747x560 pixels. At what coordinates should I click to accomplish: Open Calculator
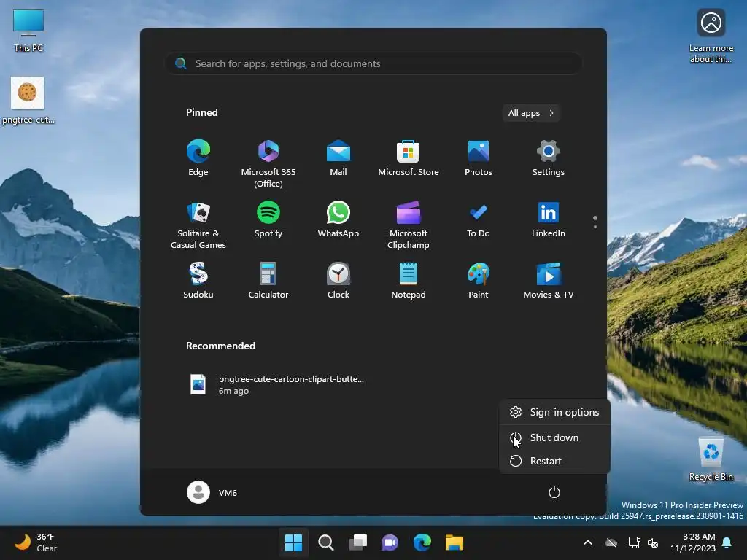tap(268, 281)
